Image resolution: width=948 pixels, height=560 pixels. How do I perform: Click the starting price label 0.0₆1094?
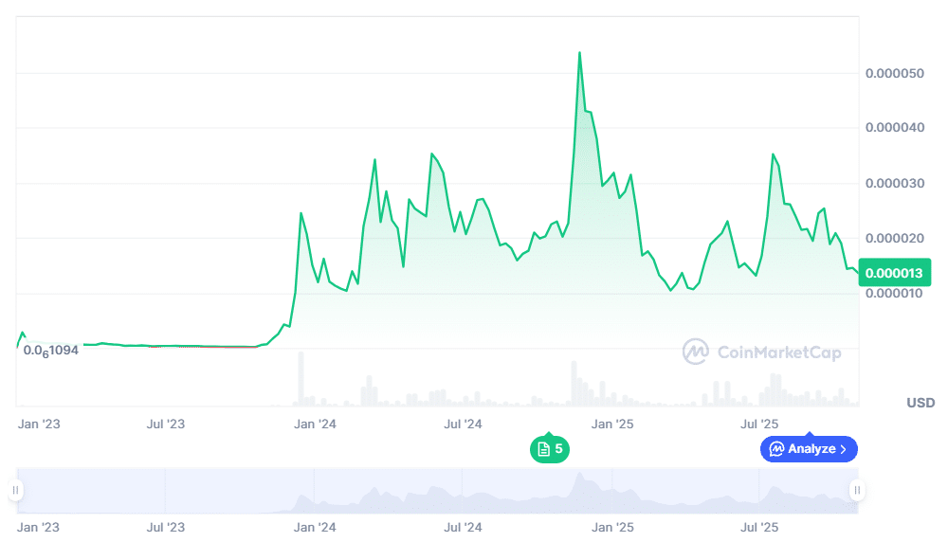click(51, 351)
